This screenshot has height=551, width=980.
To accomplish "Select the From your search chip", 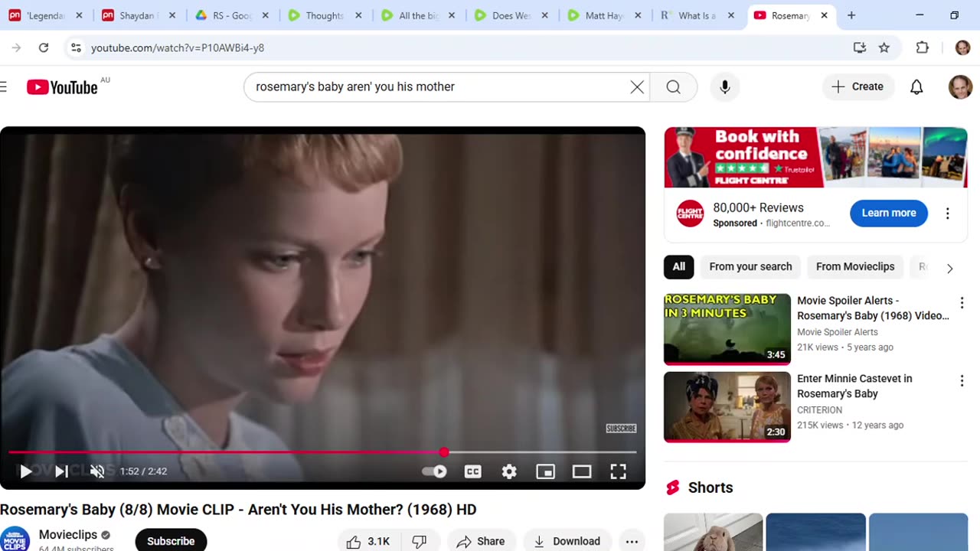I will (x=750, y=266).
